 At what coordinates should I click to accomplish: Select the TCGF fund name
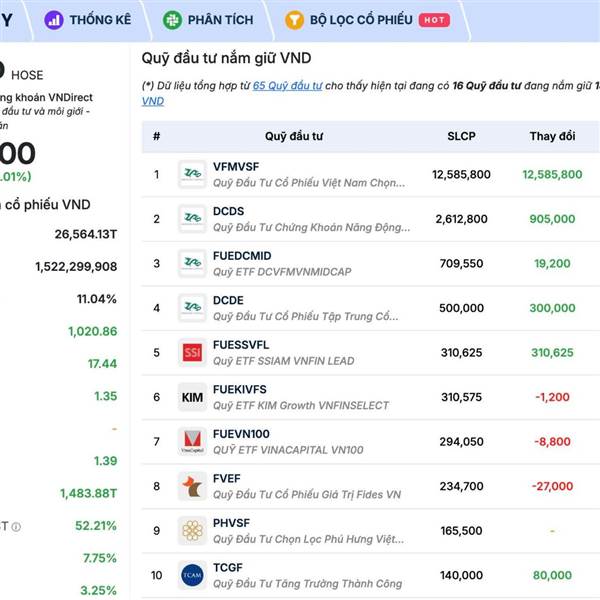coord(228,567)
